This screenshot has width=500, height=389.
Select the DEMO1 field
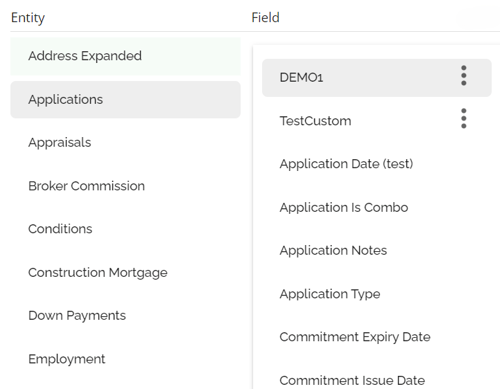pos(377,78)
